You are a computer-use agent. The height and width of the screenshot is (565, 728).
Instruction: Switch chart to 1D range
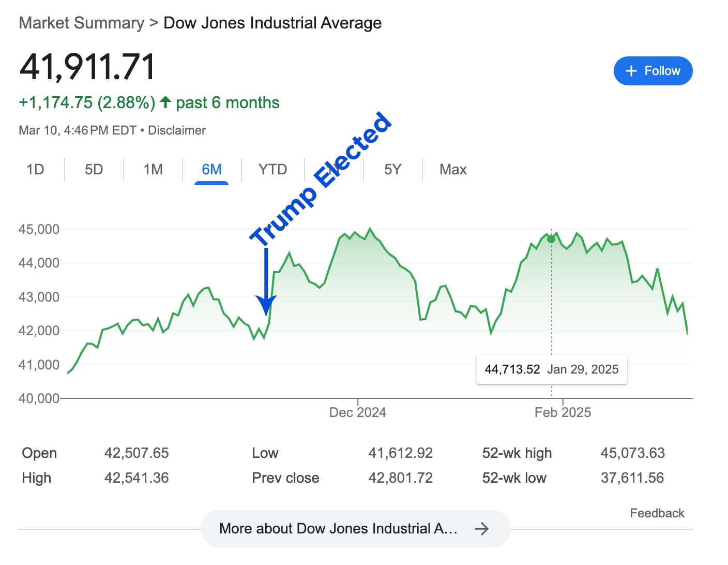(x=35, y=170)
